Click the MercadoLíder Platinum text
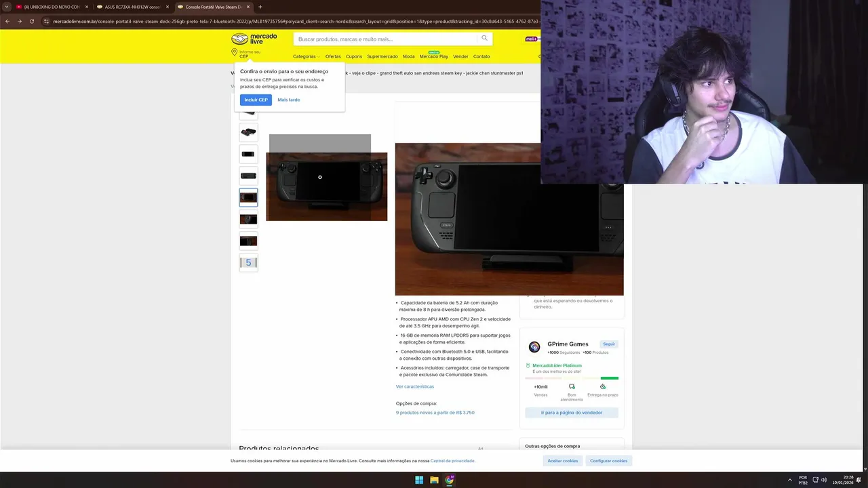This screenshot has width=868, height=488. [x=557, y=365]
